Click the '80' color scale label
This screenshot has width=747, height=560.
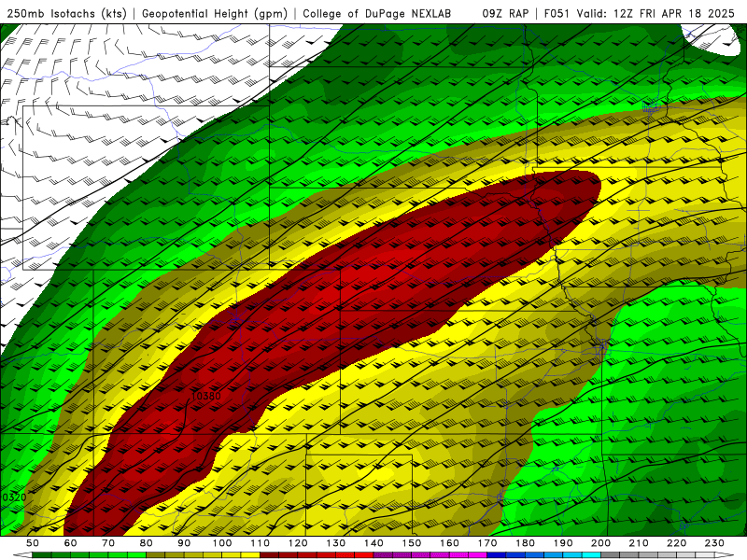[146, 543]
